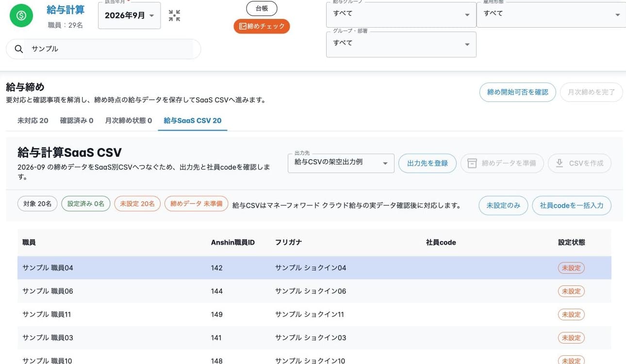626x364 pixels.
Task: Click the download icon in CSVを作成
Action: [x=560, y=163]
